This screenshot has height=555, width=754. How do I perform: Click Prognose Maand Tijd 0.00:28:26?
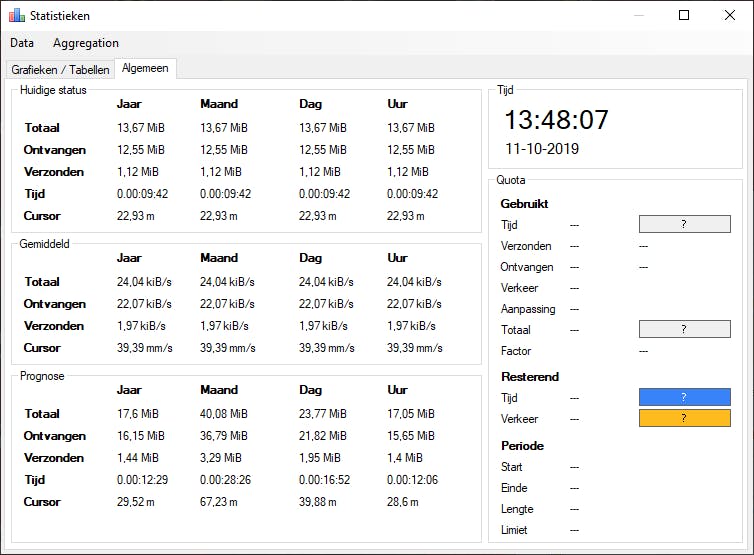point(226,479)
